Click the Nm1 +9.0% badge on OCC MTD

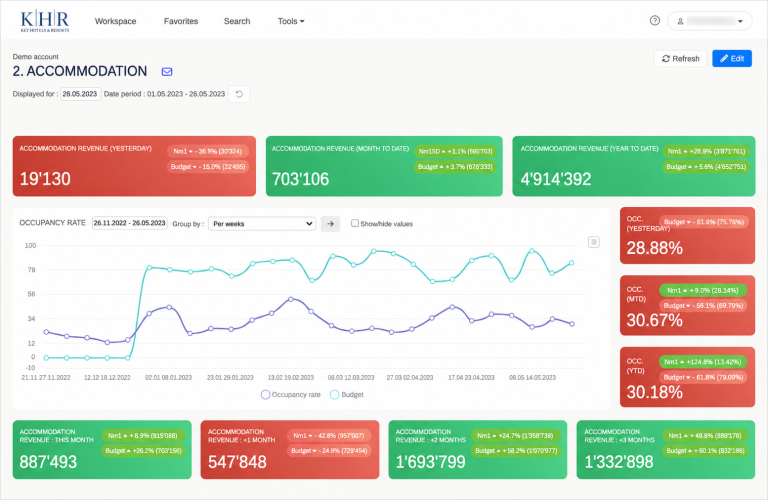coord(703,290)
